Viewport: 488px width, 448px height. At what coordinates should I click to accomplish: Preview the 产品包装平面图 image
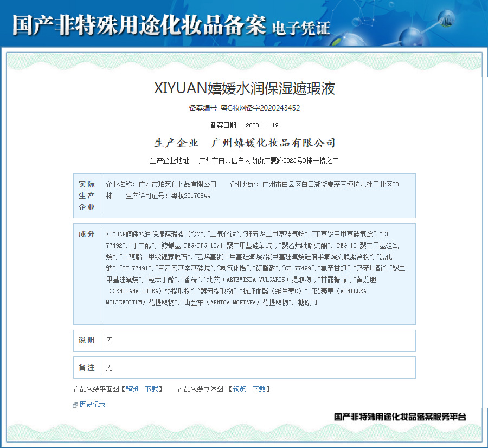132,389
